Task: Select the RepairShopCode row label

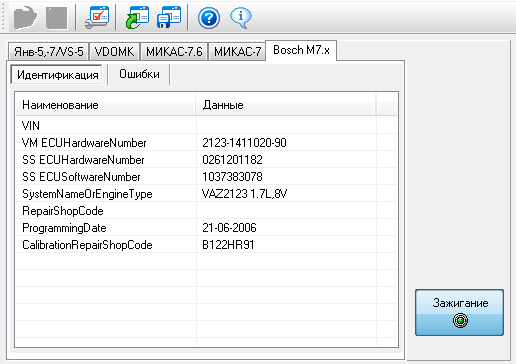Action: point(63,211)
